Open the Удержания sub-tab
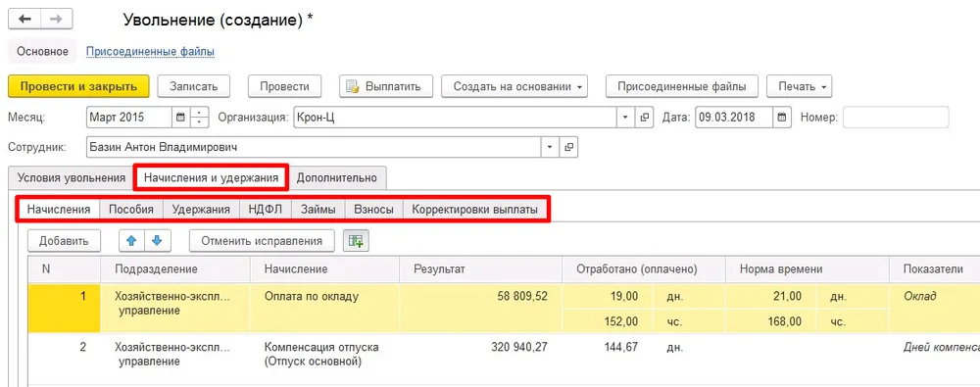The height and width of the screenshot is (387, 980). point(201,210)
